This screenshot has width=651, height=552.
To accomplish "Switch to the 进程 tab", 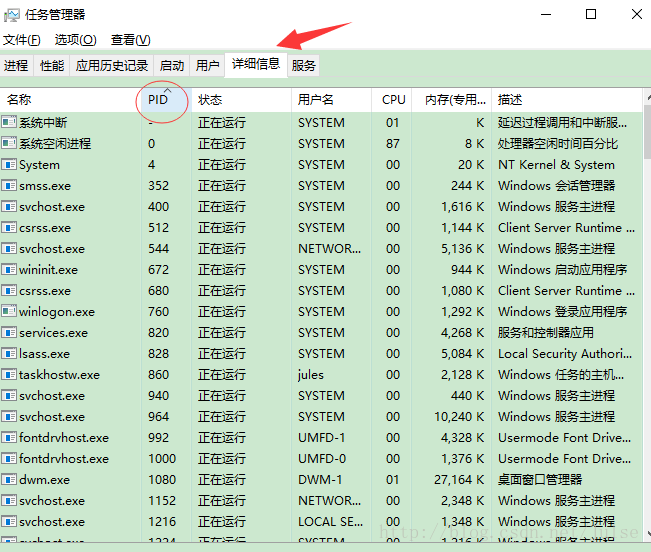I will pyautogui.click(x=16, y=66).
